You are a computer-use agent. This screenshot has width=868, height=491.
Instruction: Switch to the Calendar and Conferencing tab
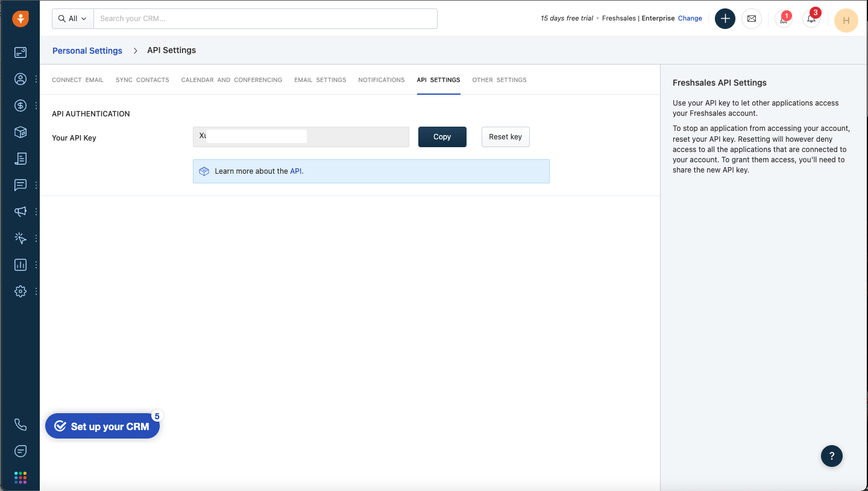click(231, 80)
